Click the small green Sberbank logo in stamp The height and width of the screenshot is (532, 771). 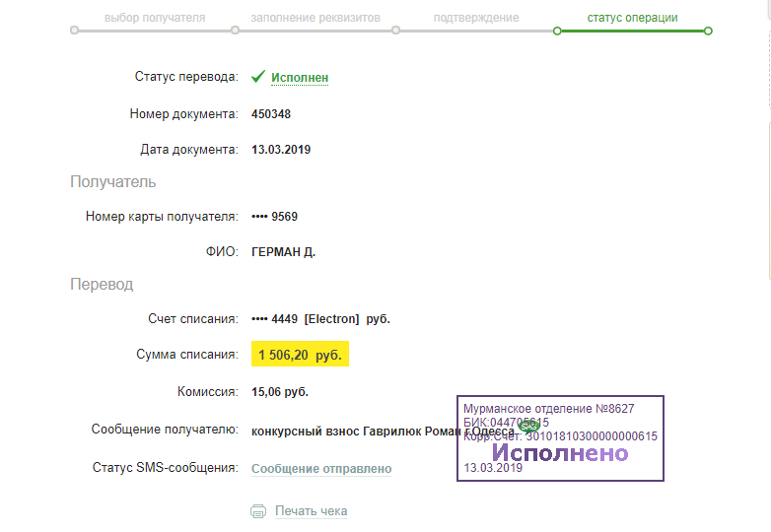coord(528,427)
